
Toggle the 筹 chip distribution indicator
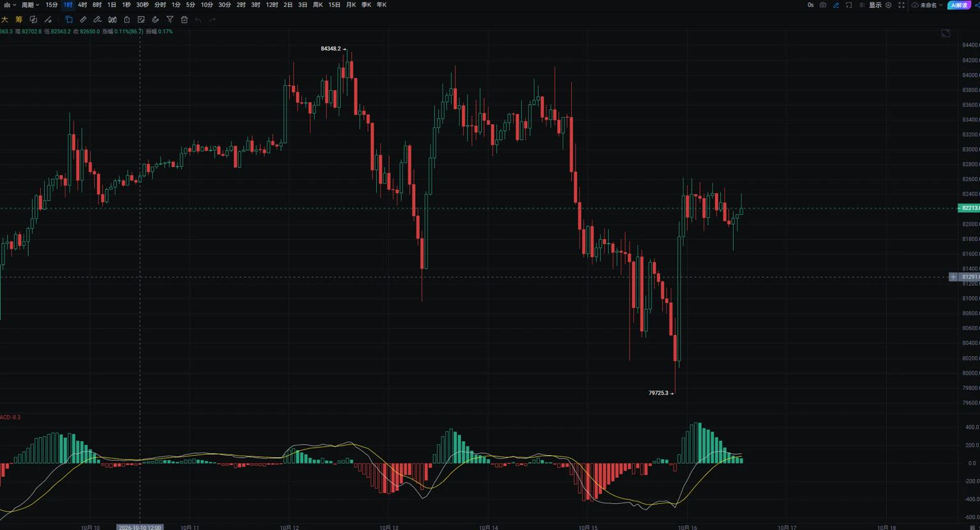(x=19, y=20)
